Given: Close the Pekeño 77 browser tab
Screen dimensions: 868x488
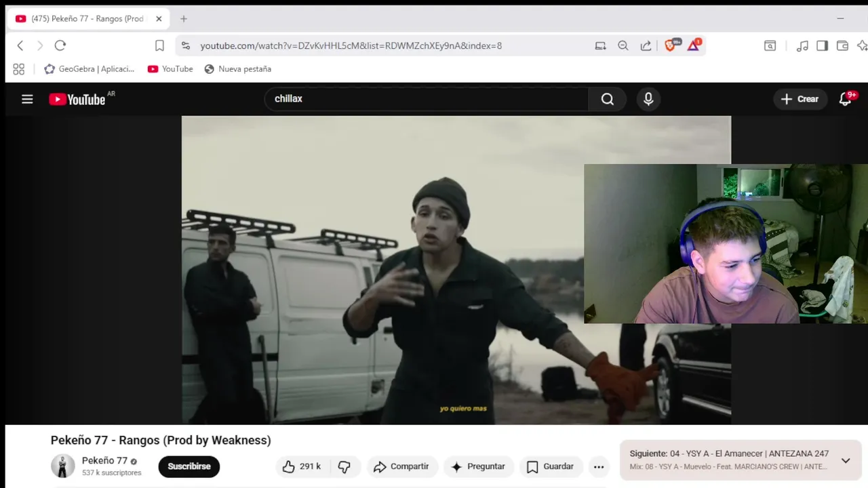Looking at the screenshot, I should click(x=159, y=19).
